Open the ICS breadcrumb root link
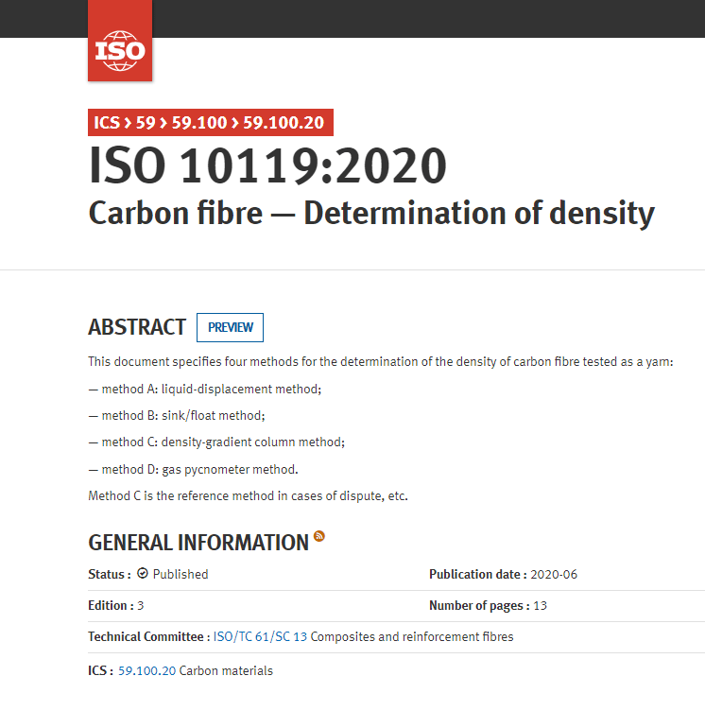Image resolution: width=705 pixels, height=728 pixels. point(107,123)
